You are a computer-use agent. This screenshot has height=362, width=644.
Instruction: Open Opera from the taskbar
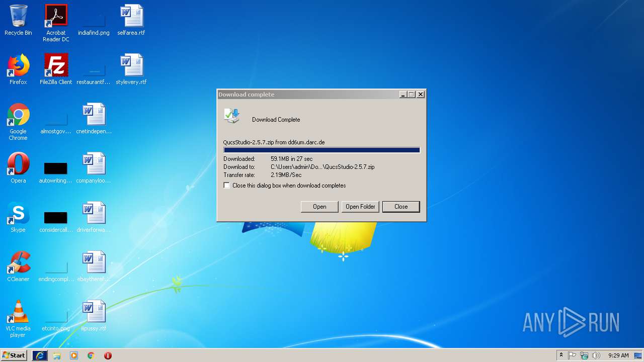(x=108, y=355)
